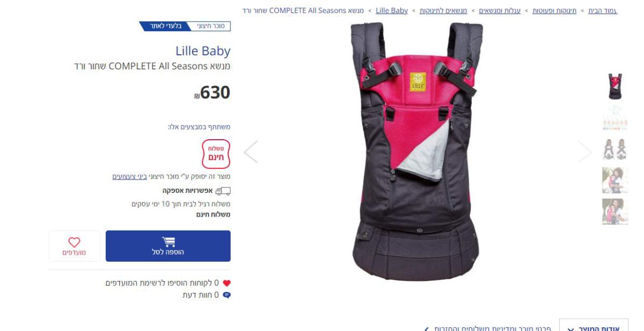Image resolution: width=644 pixels, height=331 pixels.
Task: Click the blue speech bubble reviews icon
Action: [226, 295]
